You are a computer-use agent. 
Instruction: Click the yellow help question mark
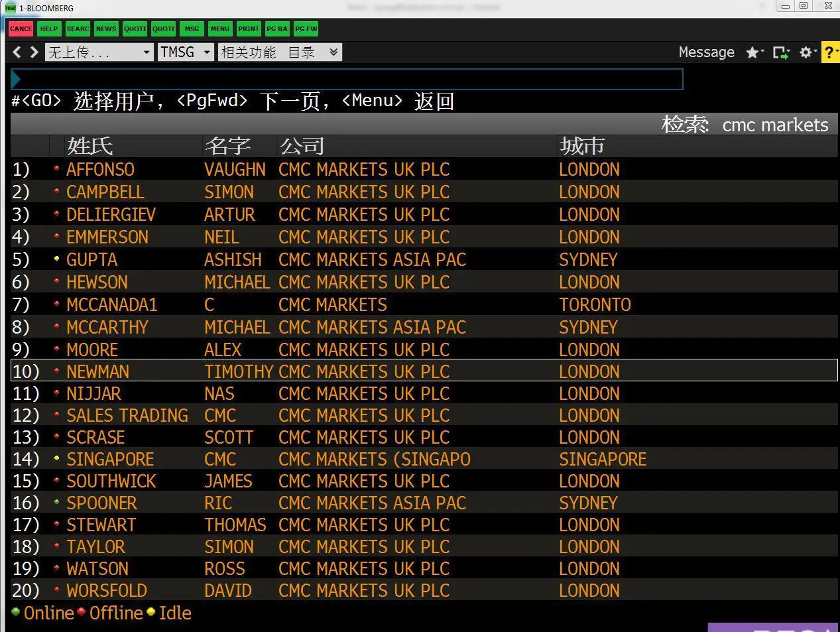[830, 52]
